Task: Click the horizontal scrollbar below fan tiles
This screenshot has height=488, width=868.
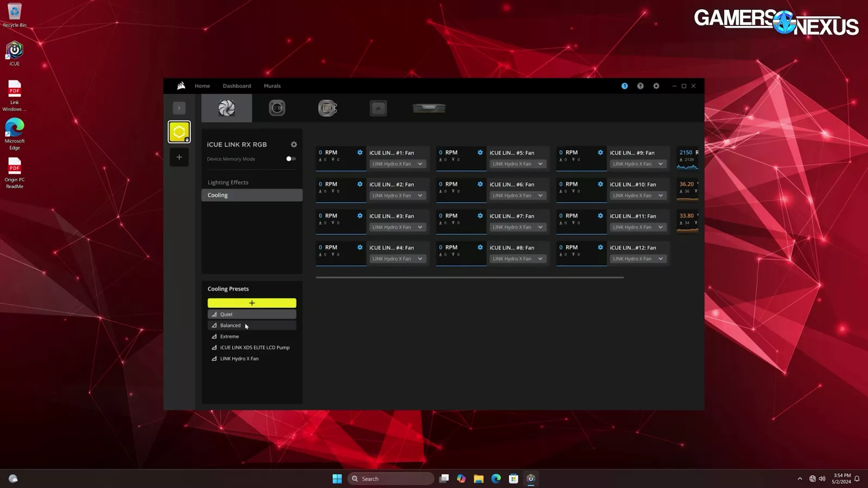Action: pos(469,278)
